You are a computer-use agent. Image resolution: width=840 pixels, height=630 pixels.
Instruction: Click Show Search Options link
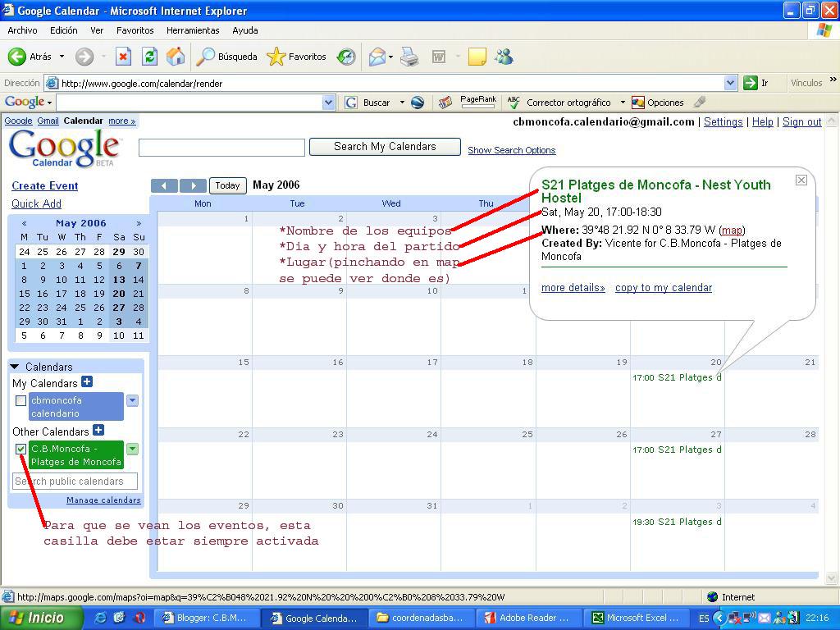point(512,151)
